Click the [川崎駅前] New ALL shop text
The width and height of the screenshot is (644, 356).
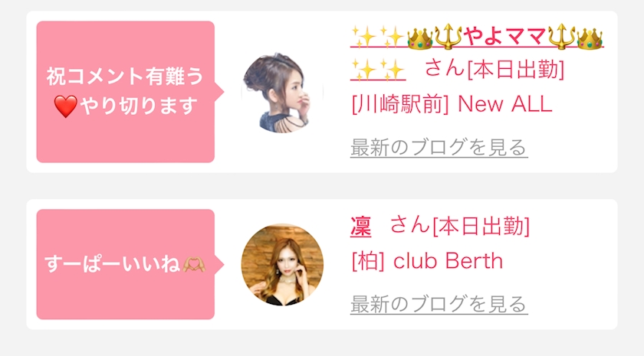click(x=452, y=104)
